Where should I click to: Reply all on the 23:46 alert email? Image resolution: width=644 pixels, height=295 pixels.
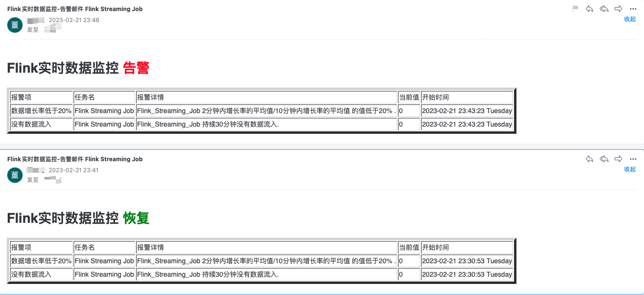(604, 9)
